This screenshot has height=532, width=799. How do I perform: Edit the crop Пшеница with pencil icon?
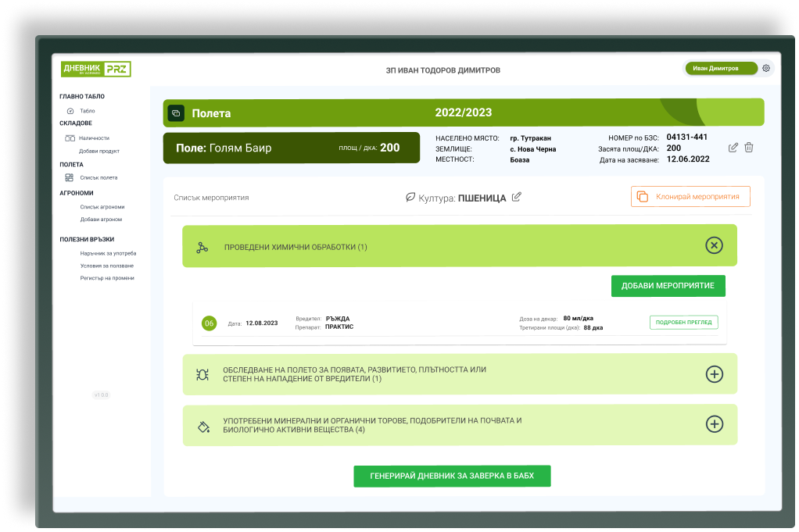516,197
